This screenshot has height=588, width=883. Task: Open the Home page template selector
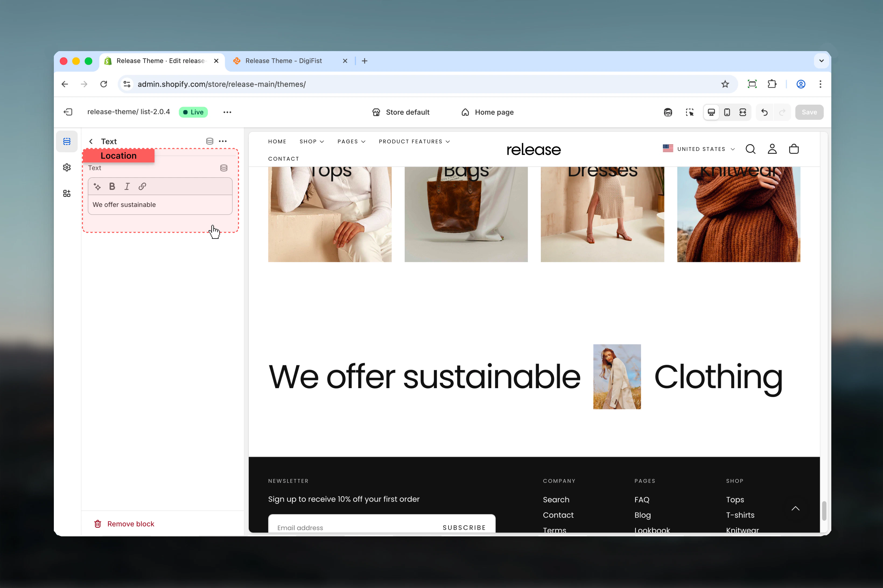[487, 112]
